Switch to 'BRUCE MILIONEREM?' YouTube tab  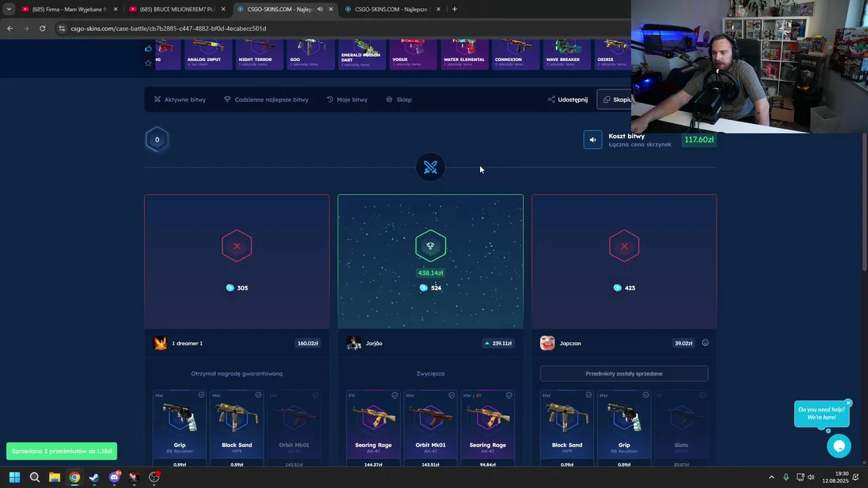[x=177, y=9]
